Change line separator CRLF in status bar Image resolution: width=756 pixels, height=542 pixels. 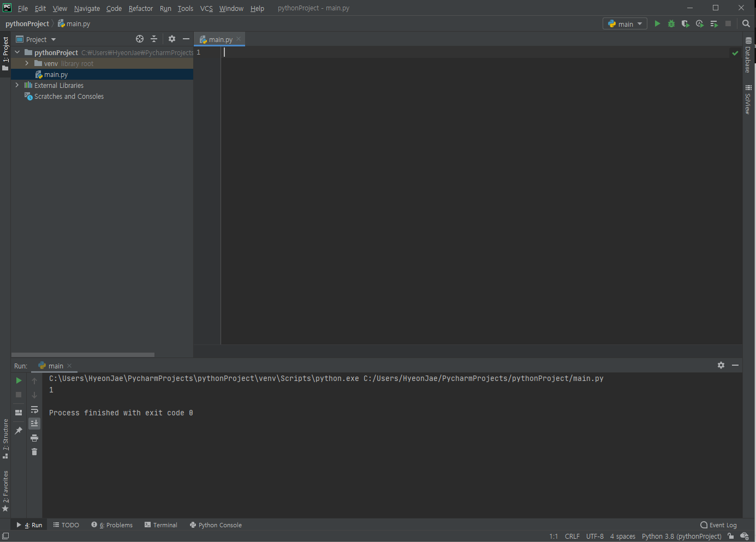pos(572,536)
